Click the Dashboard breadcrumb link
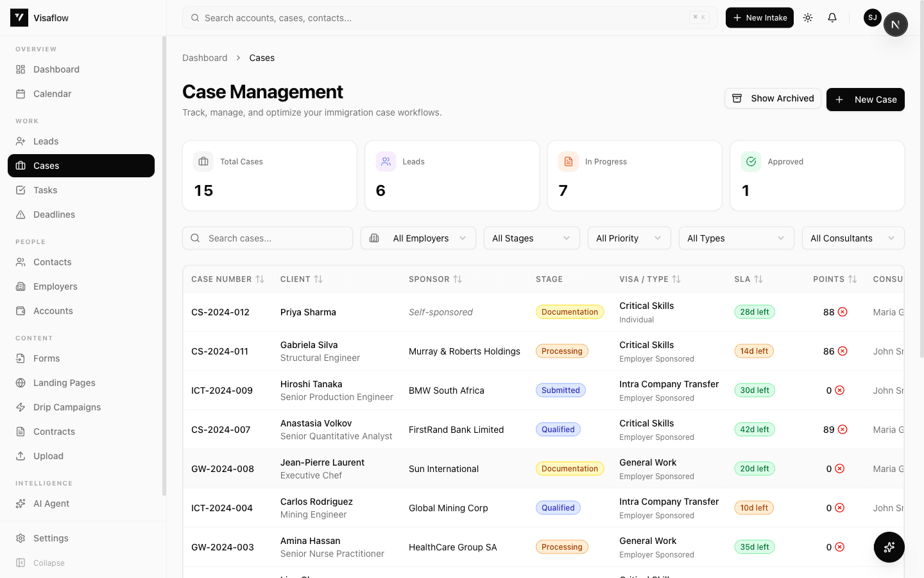 (205, 58)
